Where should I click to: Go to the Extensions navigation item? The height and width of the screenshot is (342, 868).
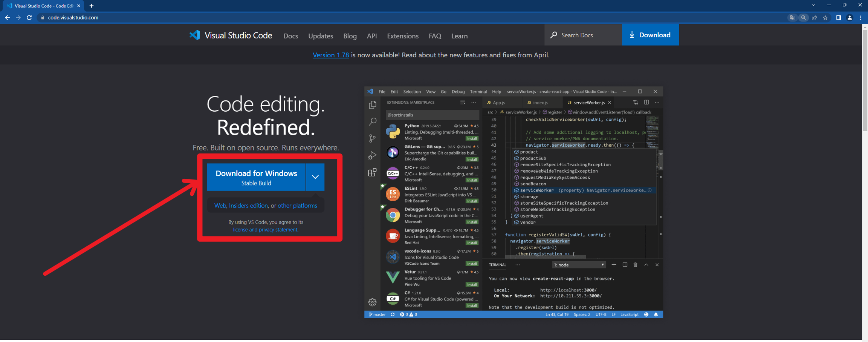(x=402, y=36)
